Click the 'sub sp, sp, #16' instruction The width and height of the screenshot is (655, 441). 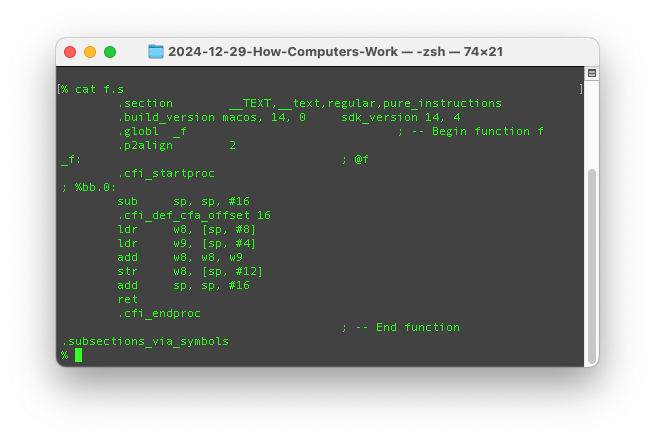click(x=183, y=201)
